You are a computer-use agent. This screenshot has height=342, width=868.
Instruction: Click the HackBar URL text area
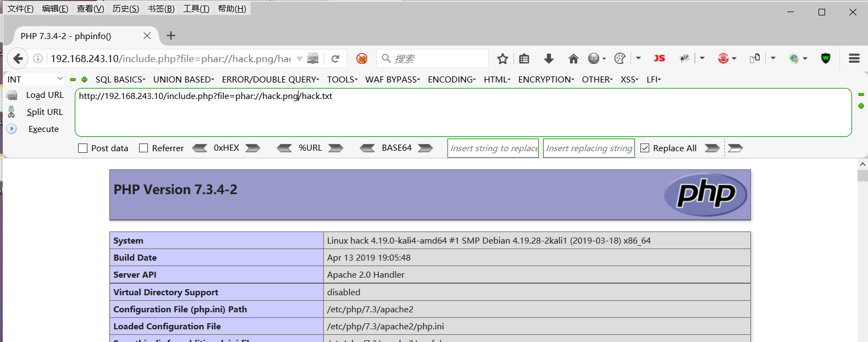pyautogui.click(x=463, y=112)
